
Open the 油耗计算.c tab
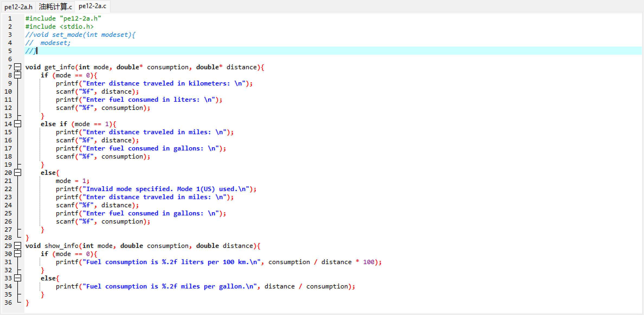point(55,6)
